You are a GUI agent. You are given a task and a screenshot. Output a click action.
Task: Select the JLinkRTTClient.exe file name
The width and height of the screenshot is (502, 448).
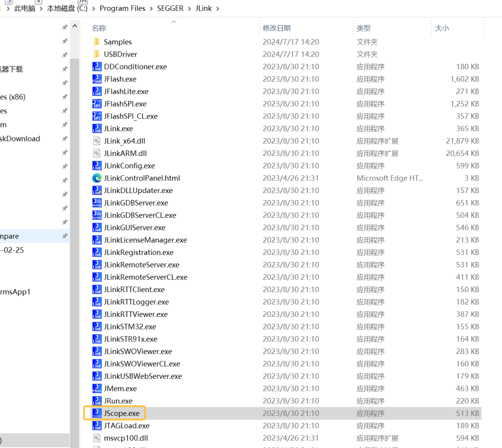134,289
